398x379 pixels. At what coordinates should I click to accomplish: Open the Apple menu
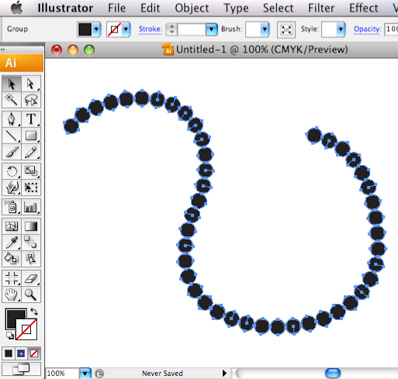[17, 8]
